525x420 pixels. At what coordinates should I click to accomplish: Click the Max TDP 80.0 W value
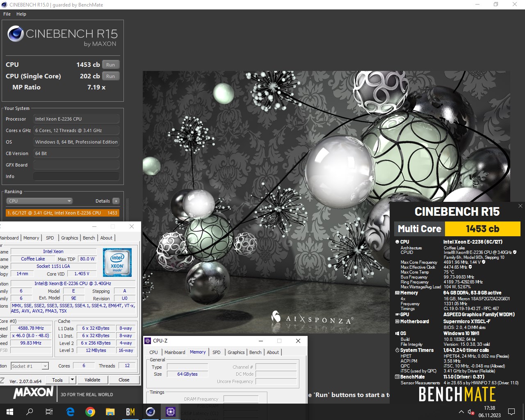(87, 259)
